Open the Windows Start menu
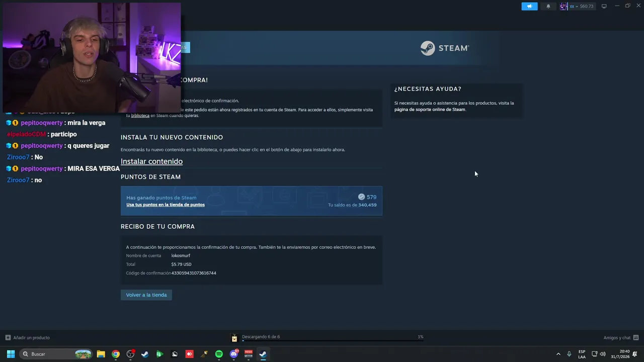 pyautogui.click(x=11, y=354)
